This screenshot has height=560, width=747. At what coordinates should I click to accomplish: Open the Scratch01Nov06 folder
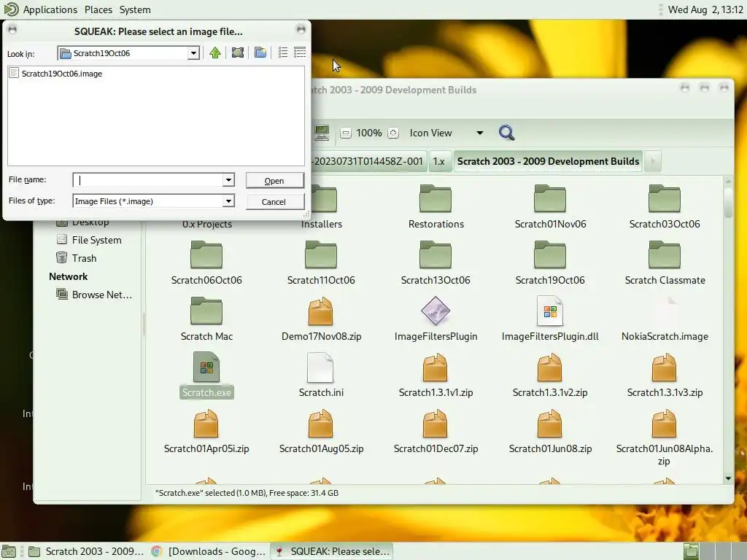(550, 207)
